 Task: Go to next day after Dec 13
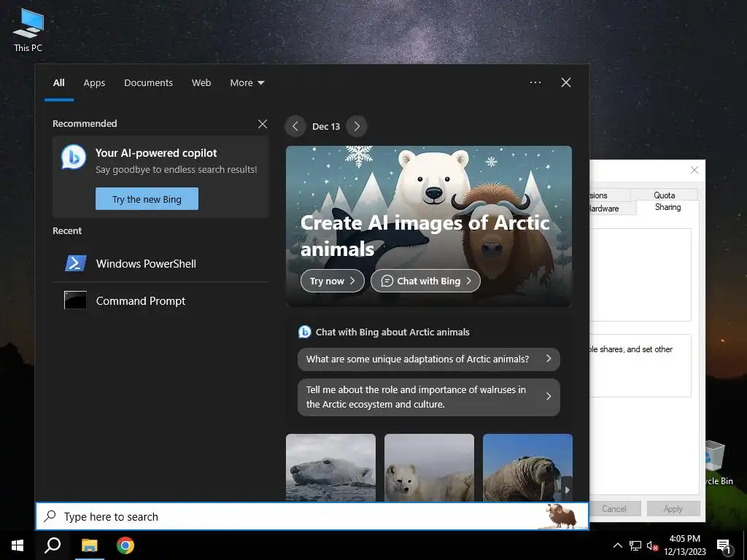tap(357, 126)
